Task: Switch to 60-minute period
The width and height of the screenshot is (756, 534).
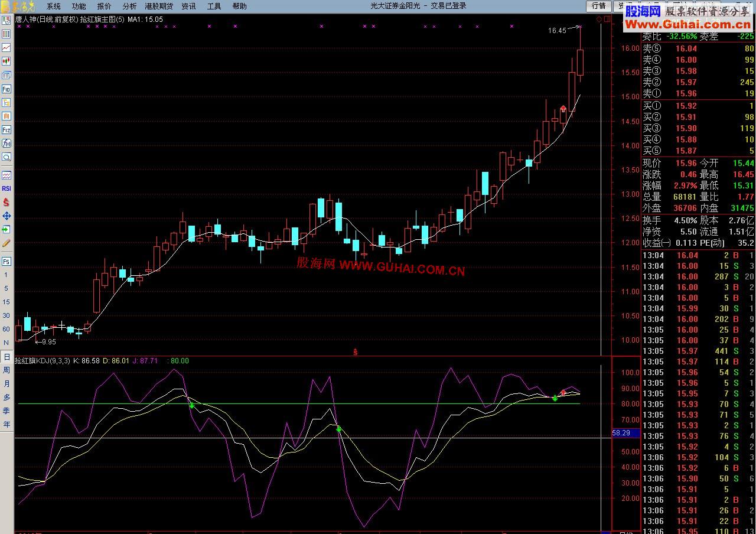Action: (x=6, y=329)
